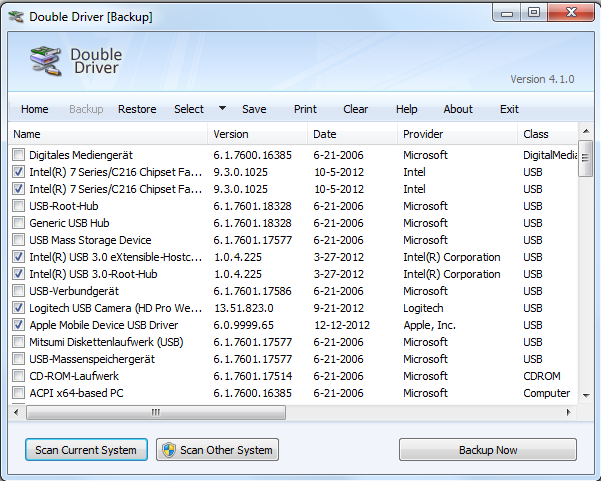
Task: Click the scroll up arrow
Action: 586,131
